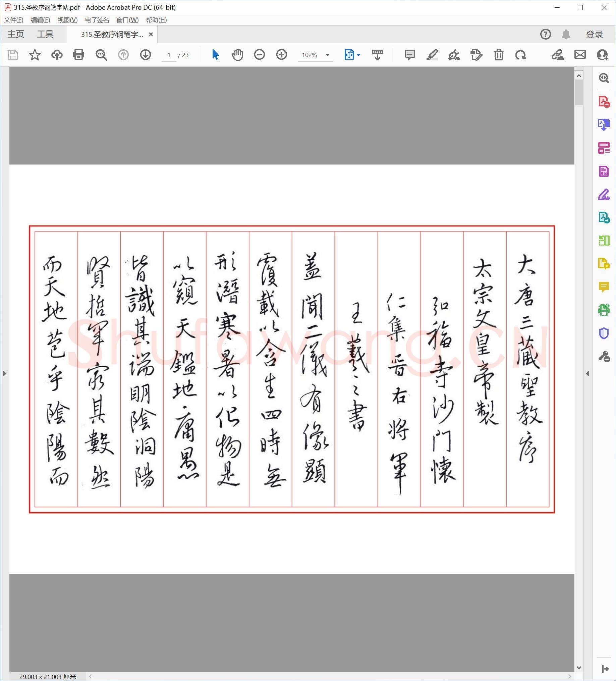This screenshot has height=681, width=616.
Task: Select the Hand tool
Action: (237, 55)
